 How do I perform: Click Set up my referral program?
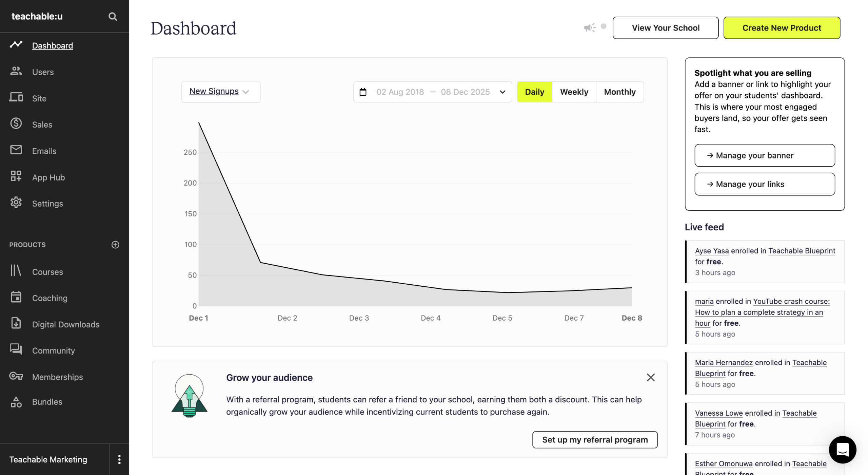pos(595,440)
